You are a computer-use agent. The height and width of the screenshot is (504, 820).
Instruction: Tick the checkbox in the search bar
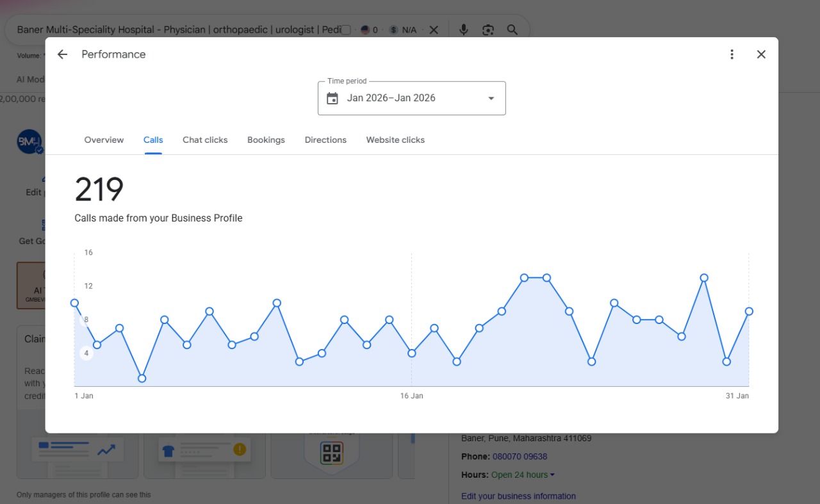(x=346, y=30)
